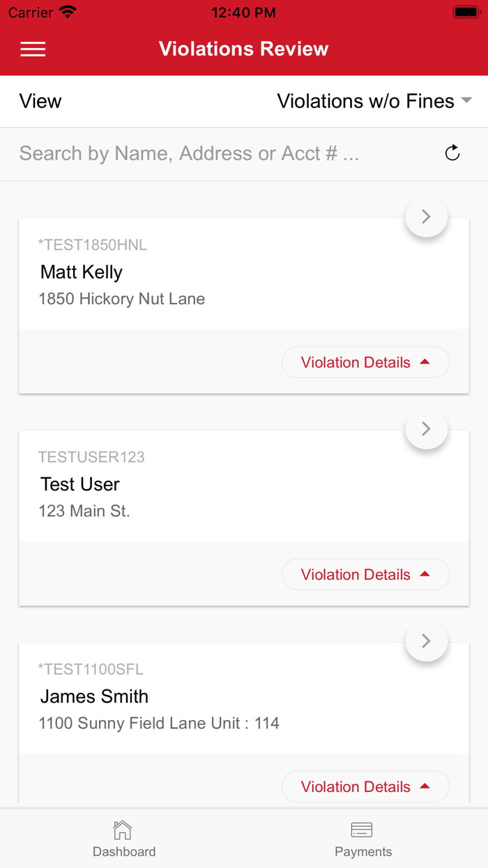The image size is (488, 868).
Task: Select Matt Kelly's name
Action: tap(82, 272)
